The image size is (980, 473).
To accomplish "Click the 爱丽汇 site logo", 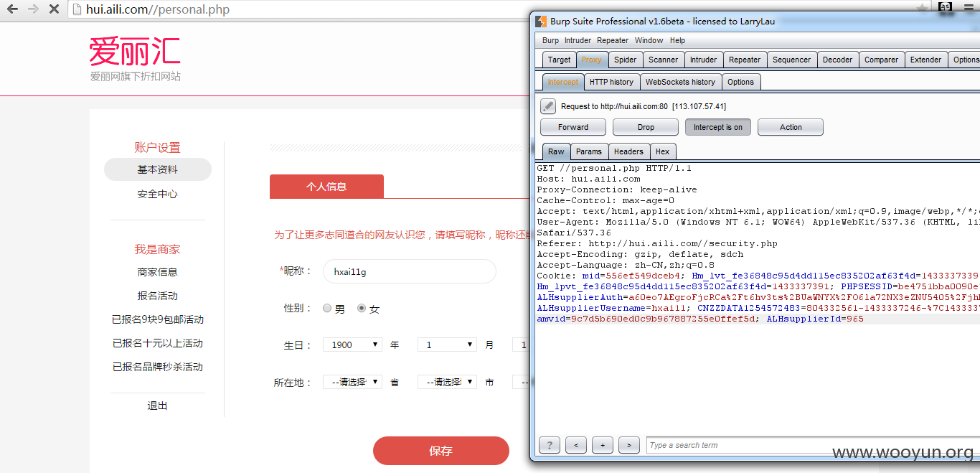I will 135,52.
